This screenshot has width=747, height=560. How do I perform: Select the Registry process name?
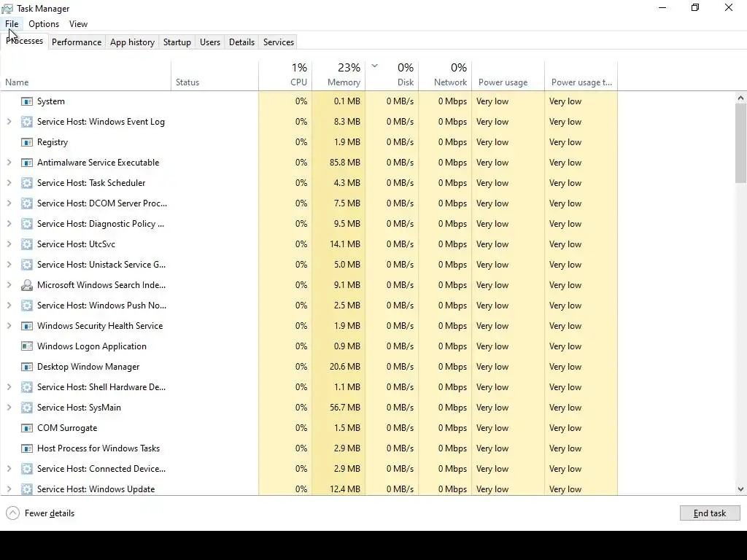pyautogui.click(x=53, y=142)
